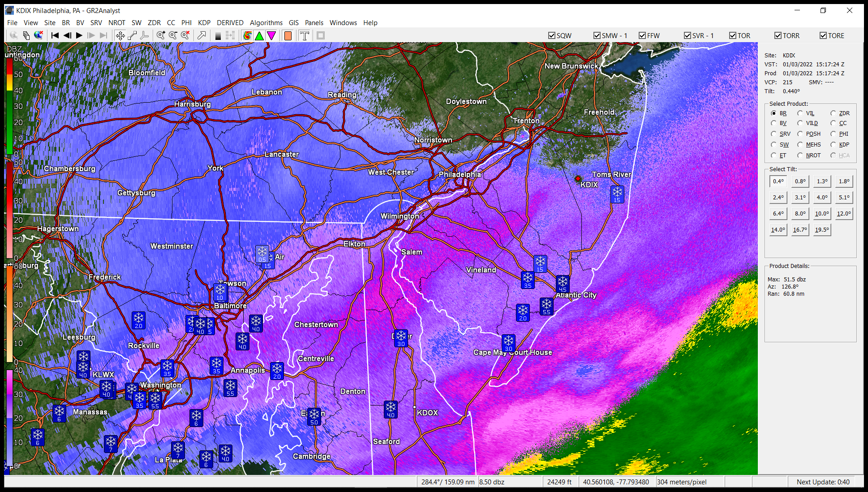Select the 2.4° tilt button
868x492 pixels.
[778, 198]
